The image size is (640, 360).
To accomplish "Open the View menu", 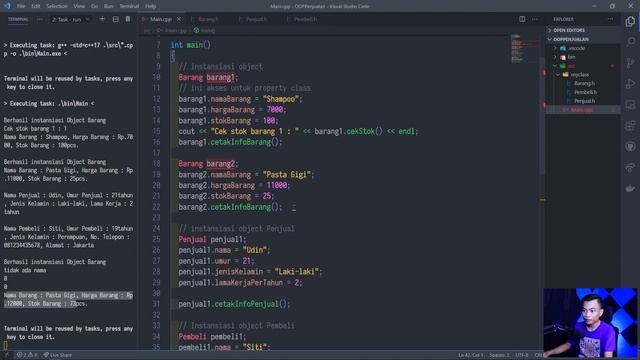I will (79, 6).
